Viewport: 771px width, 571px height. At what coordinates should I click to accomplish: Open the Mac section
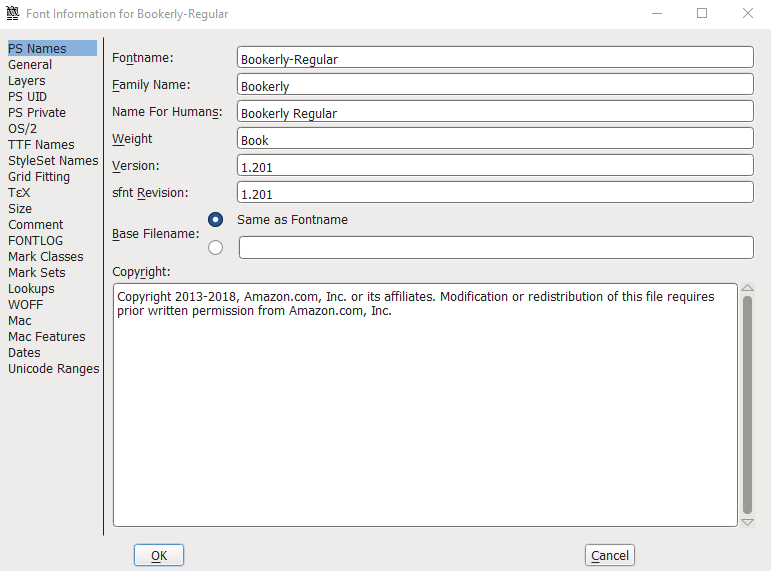pyautogui.click(x=20, y=321)
